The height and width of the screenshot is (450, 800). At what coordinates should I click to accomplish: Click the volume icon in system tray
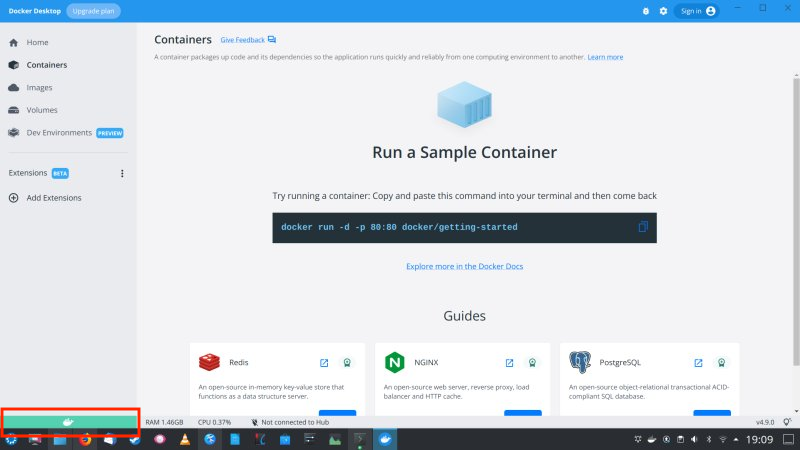click(694, 439)
